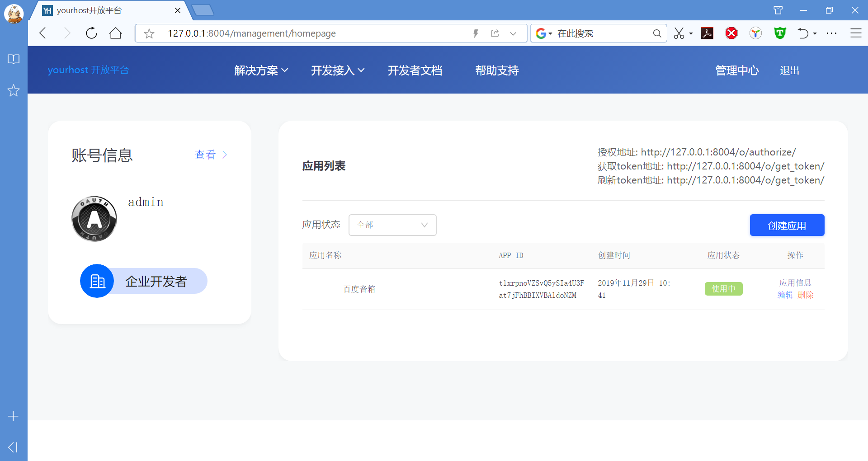Click the 授权地址 authorize URL text
Image resolution: width=868 pixels, height=461 pixels.
[x=696, y=152]
